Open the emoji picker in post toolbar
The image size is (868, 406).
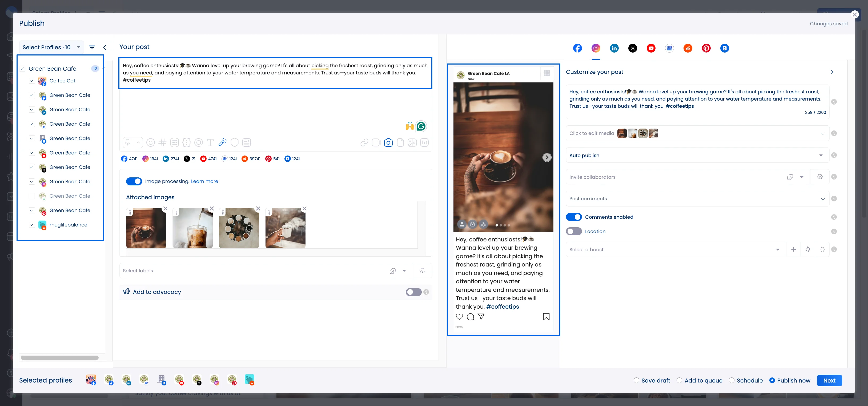151,143
